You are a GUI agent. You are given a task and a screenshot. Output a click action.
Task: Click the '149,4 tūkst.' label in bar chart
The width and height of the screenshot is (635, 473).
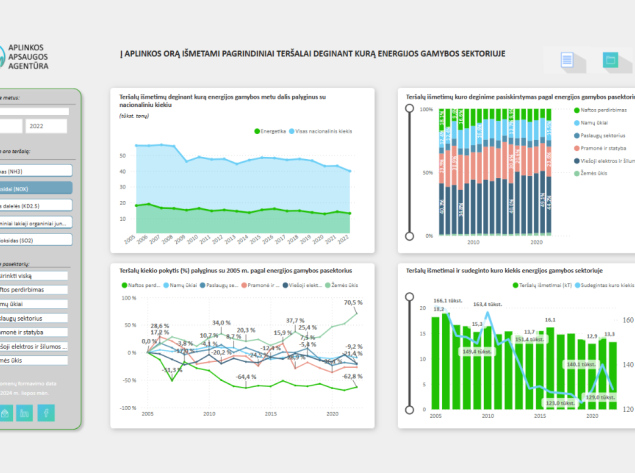pyautogui.click(x=477, y=352)
